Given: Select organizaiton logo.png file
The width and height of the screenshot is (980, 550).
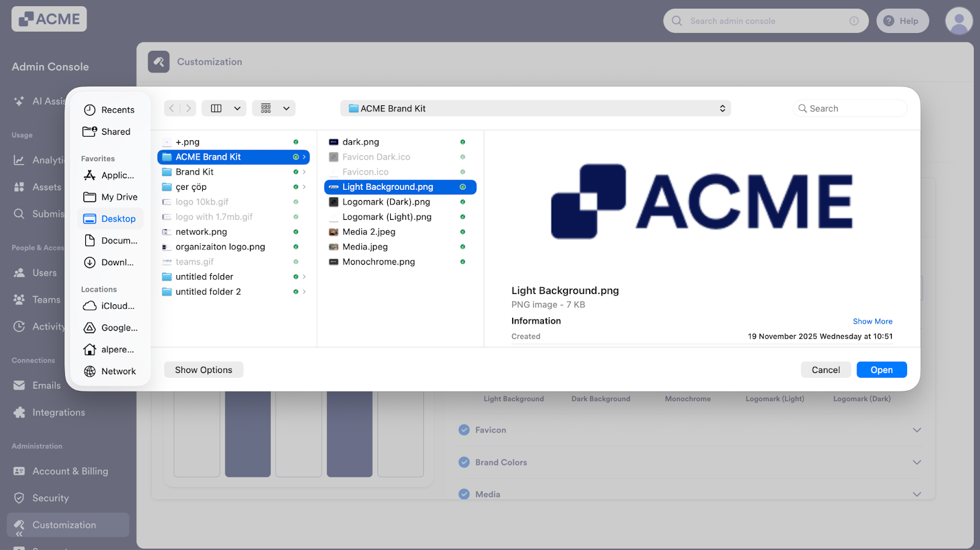Looking at the screenshot, I should (233, 247).
